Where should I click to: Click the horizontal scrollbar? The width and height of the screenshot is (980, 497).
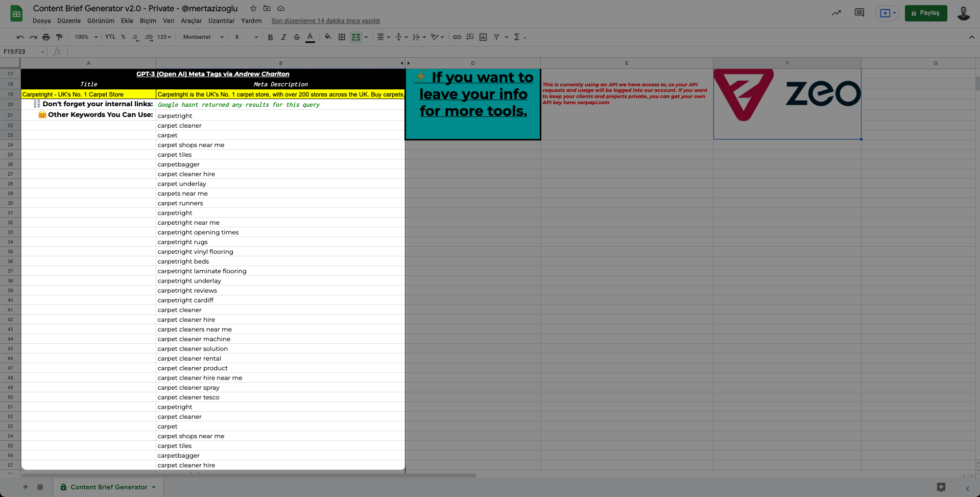click(x=248, y=476)
